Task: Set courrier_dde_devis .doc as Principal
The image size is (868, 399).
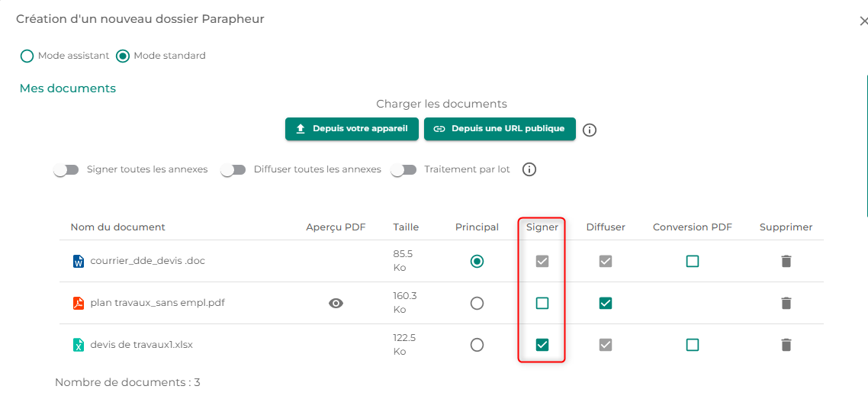Action: click(477, 261)
